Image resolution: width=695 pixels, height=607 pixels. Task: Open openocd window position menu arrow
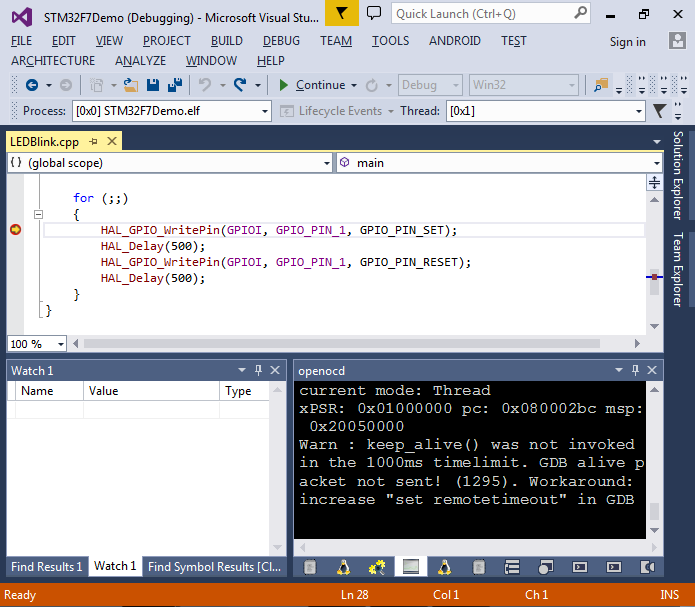(619, 370)
